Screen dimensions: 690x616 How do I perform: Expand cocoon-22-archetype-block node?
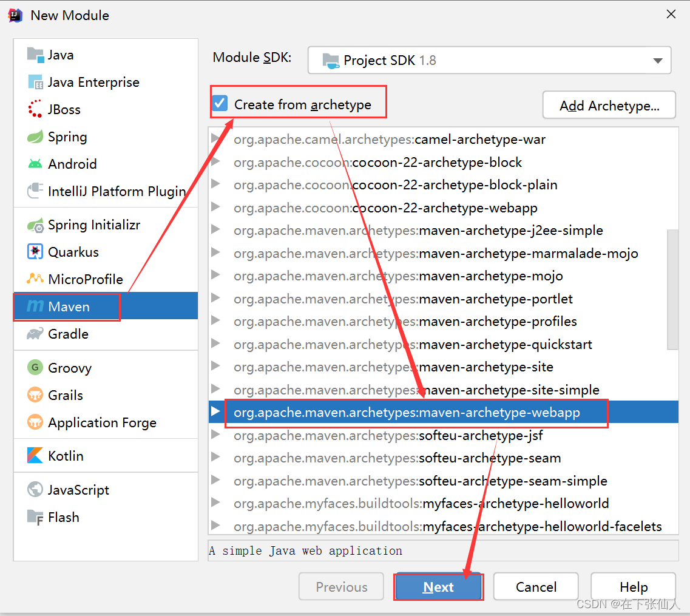[215, 161]
